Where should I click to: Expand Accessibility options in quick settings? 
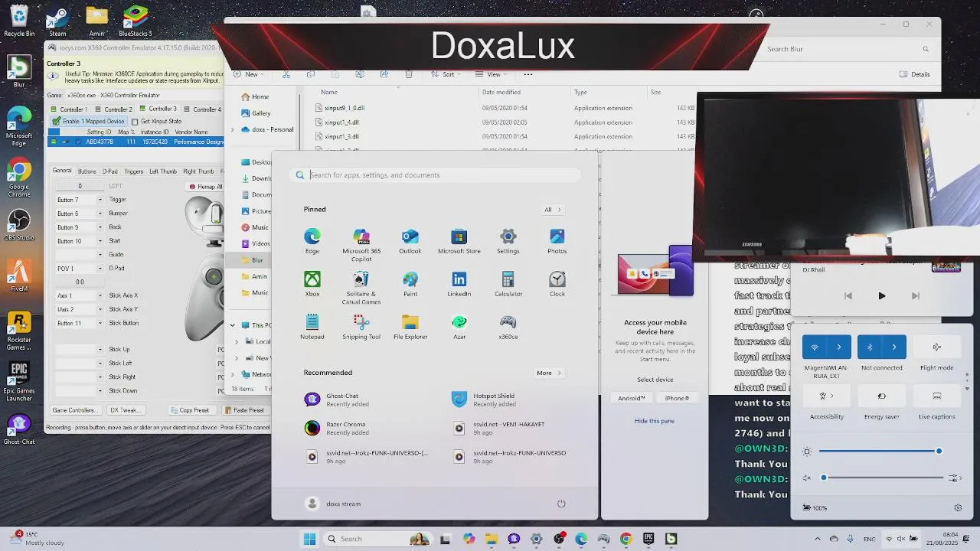827,396
